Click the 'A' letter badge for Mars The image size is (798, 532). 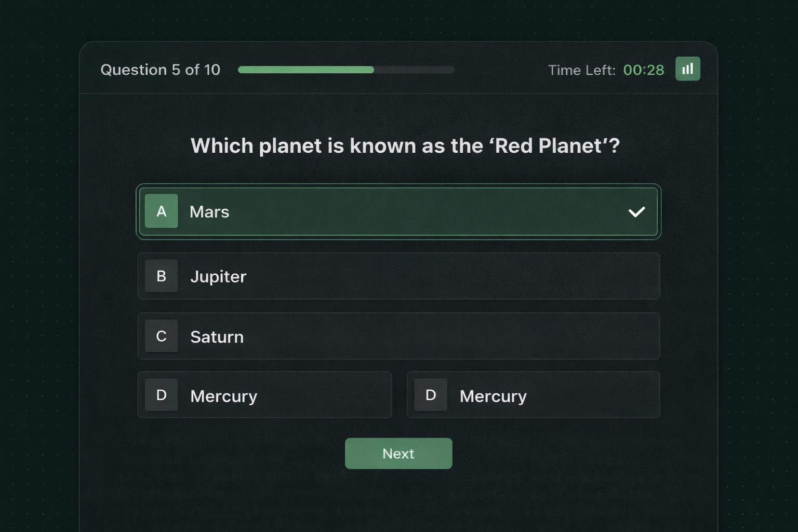[x=161, y=211]
